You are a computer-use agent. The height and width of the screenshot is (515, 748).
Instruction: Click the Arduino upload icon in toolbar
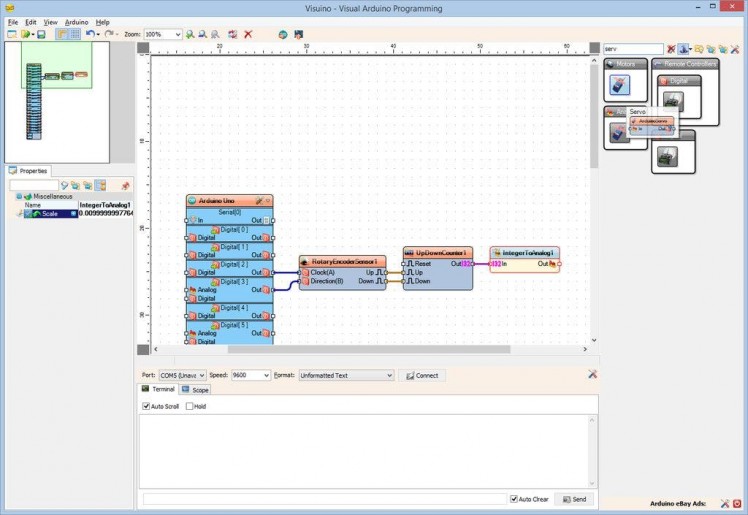pyautogui.click(x=298, y=34)
